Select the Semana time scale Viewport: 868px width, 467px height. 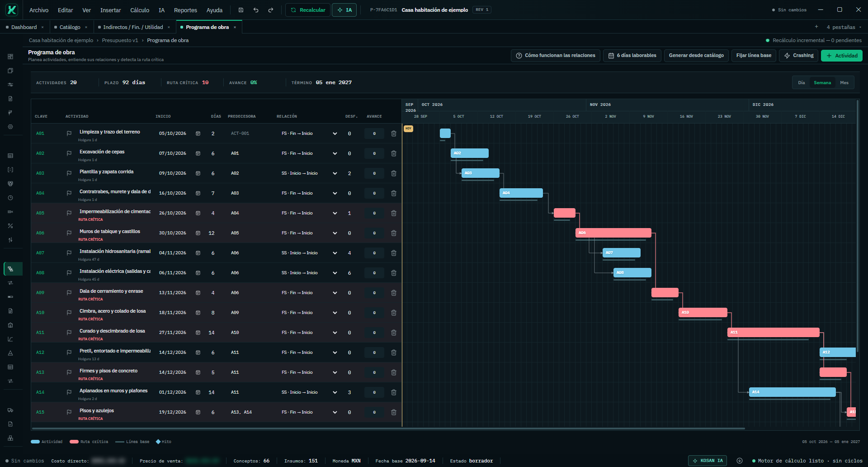point(822,83)
